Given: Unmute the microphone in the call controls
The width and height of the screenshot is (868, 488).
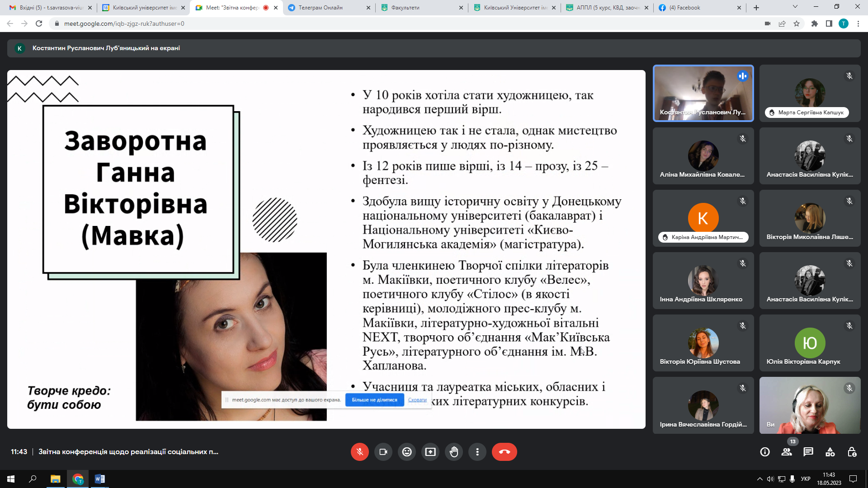Looking at the screenshot, I should click(x=359, y=452).
